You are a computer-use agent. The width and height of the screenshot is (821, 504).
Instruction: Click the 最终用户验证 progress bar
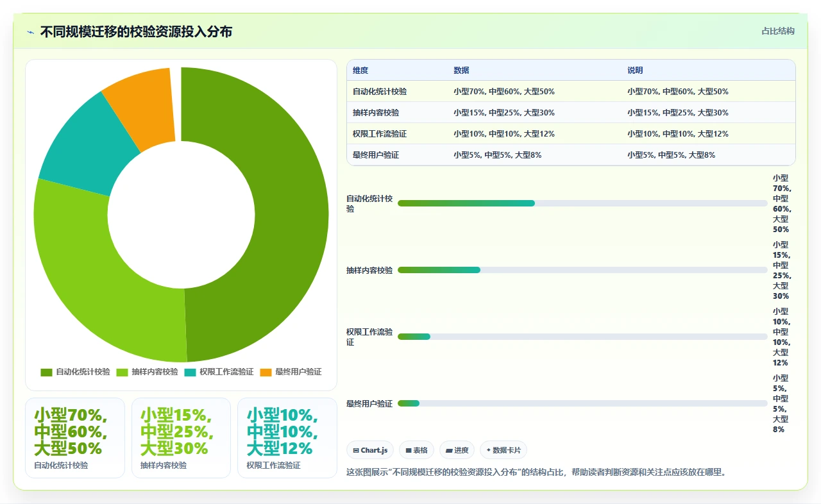(x=582, y=403)
